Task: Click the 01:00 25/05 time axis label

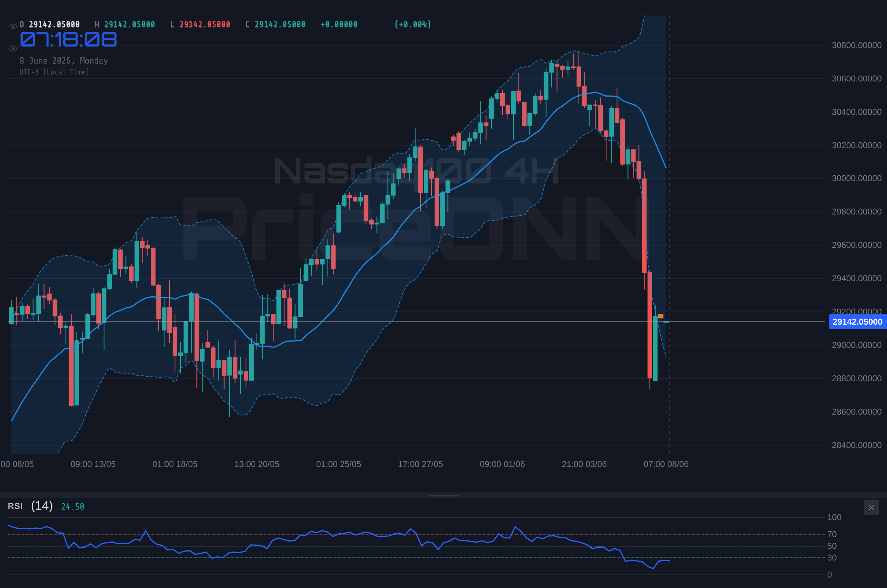Action: pyautogui.click(x=339, y=464)
